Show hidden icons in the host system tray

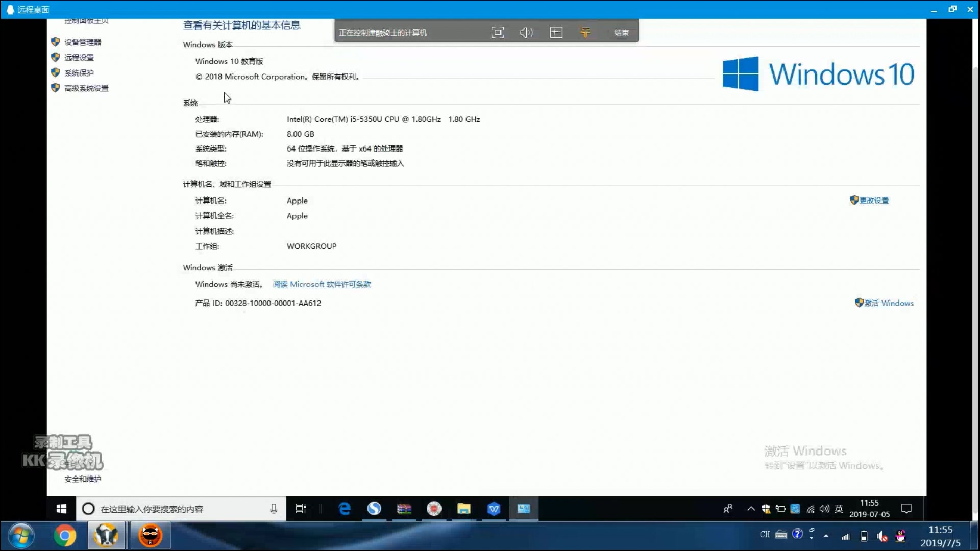826,536
